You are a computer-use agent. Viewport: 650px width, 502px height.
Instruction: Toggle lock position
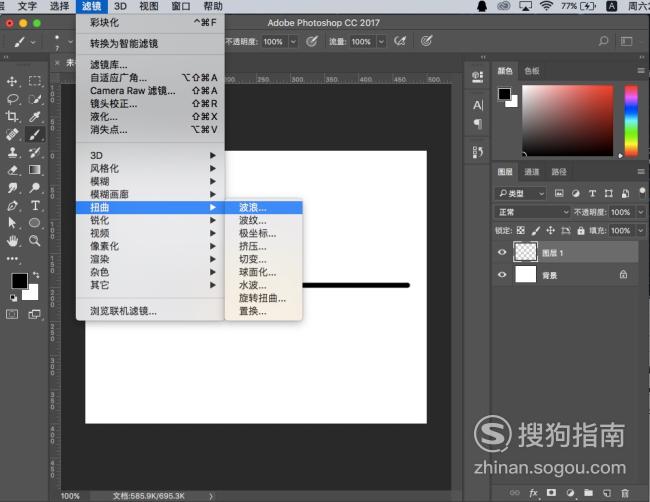coord(551,230)
